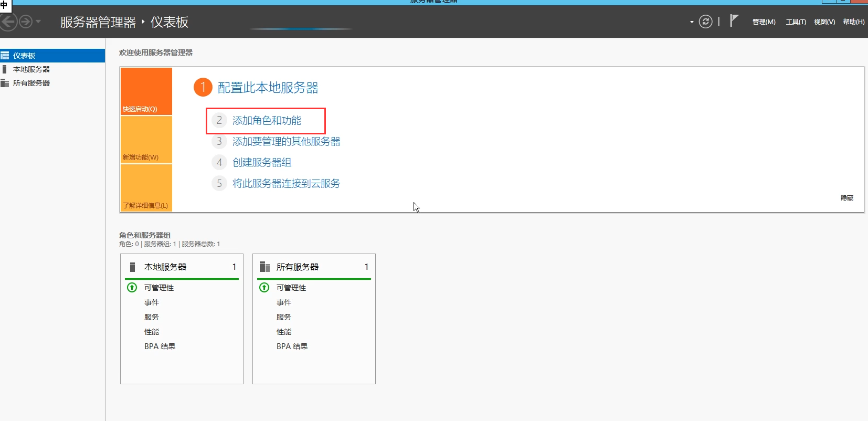
Task: Click 性能 in 本地服务器 tile
Action: point(152,332)
